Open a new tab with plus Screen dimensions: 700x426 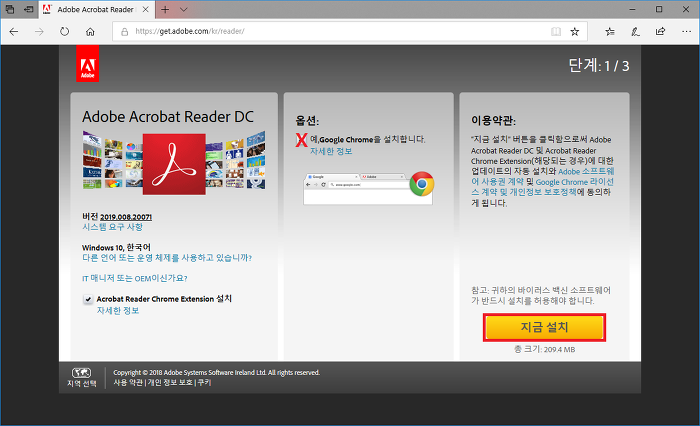(165, 9)
